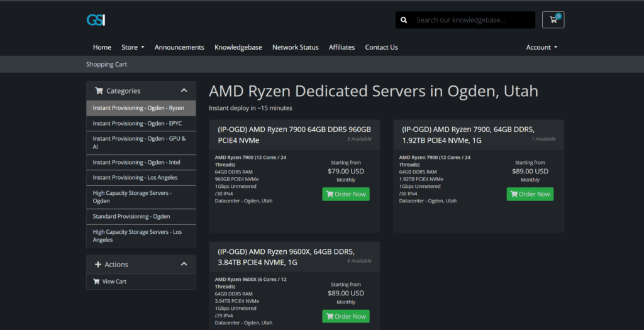Select High Capacity Storage Servers - Ogden
This screenshot has height=330, width=644.
pos(141,197)
